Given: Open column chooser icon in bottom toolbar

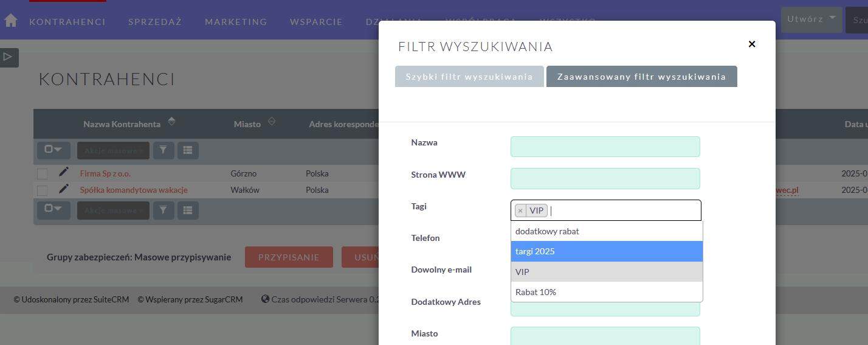Looking at the screenshot, I should coord(188,210).
